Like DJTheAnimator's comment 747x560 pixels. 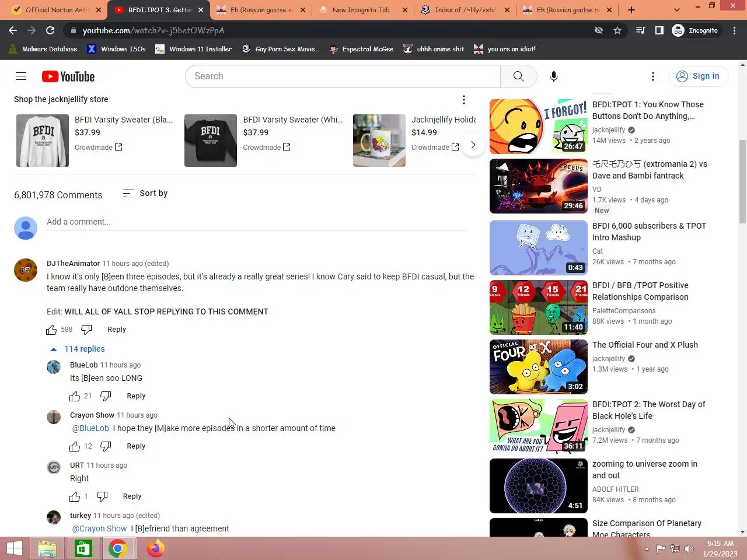tap(51, 330)
